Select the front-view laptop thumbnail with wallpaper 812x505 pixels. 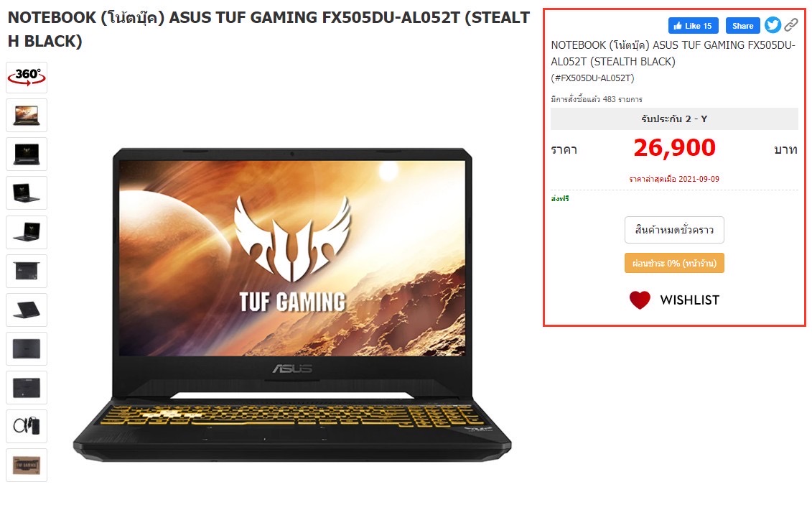(27, 115)
